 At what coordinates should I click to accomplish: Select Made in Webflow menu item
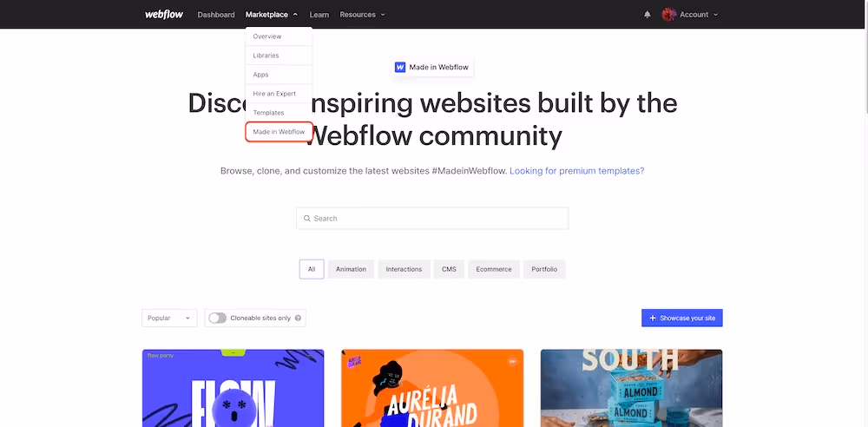pos(279,132)
